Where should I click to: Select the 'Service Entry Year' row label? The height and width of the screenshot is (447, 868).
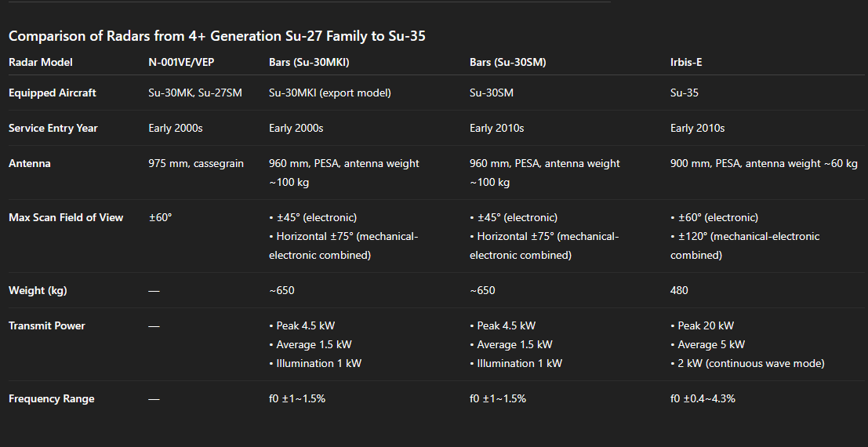pyautogui.click(x=53, y=128)
